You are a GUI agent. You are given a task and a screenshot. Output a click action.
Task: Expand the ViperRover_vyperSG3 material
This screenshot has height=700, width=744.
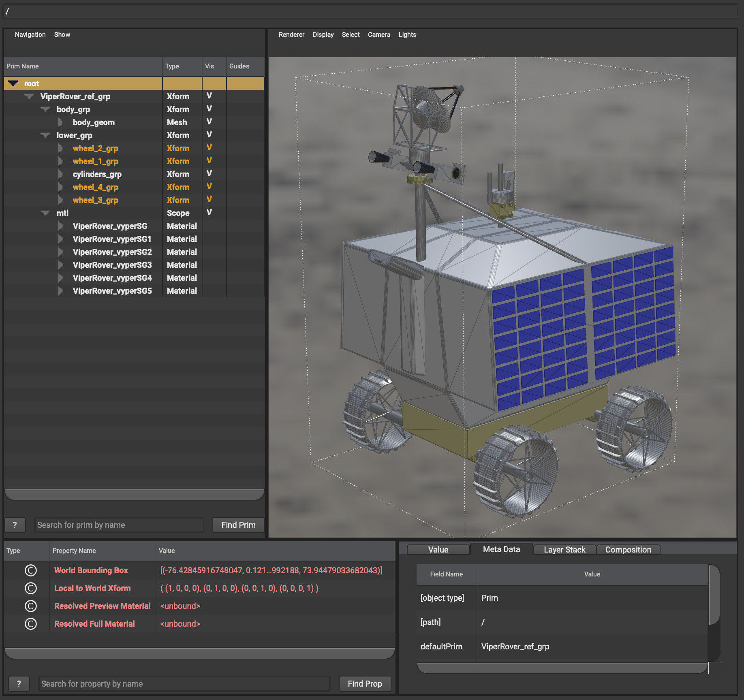(60, 265)
